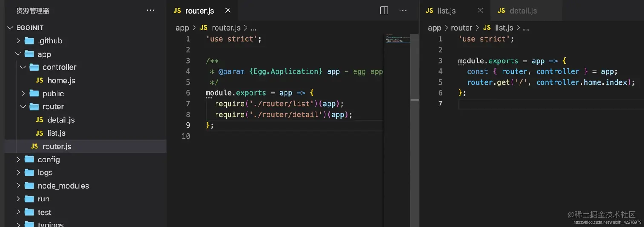Image resolution: width=644 pixels, height=227 pixels.
Task: Click 'use strict' in list.js editor
Action: [x=486, y=39]
